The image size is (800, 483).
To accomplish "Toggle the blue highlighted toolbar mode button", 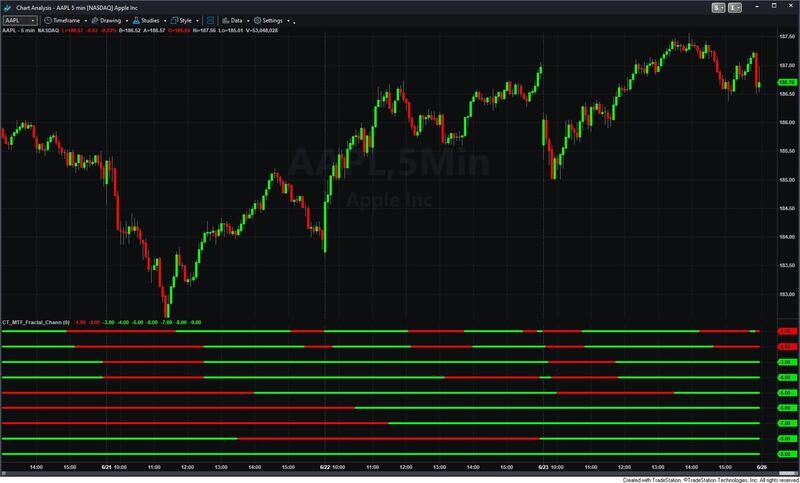I will coord(210,20).
